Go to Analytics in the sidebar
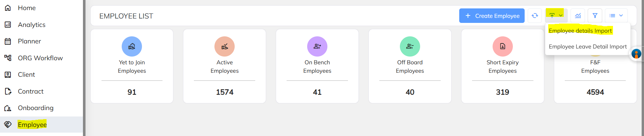This screenshot has height=136, width=644. tap(31, 25)
